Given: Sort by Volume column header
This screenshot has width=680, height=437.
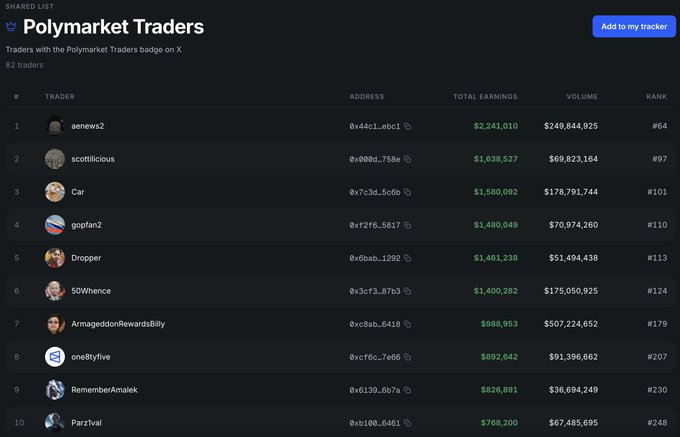Looking at the screenshot, I should 582,97.
